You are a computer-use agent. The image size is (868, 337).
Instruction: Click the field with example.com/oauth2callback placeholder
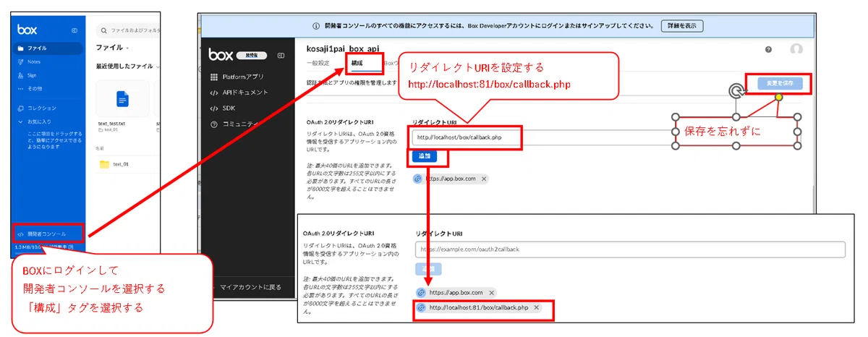coord(630,249)
